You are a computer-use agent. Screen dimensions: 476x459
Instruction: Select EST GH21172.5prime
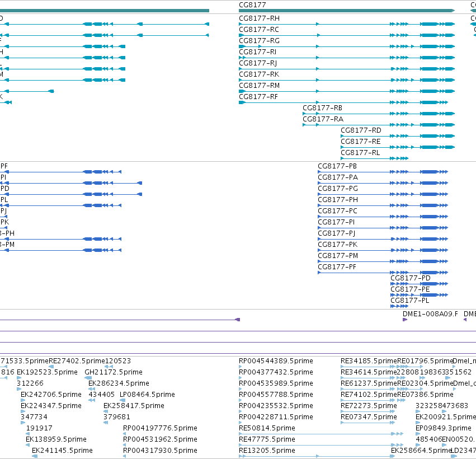(x=114, y=372)
